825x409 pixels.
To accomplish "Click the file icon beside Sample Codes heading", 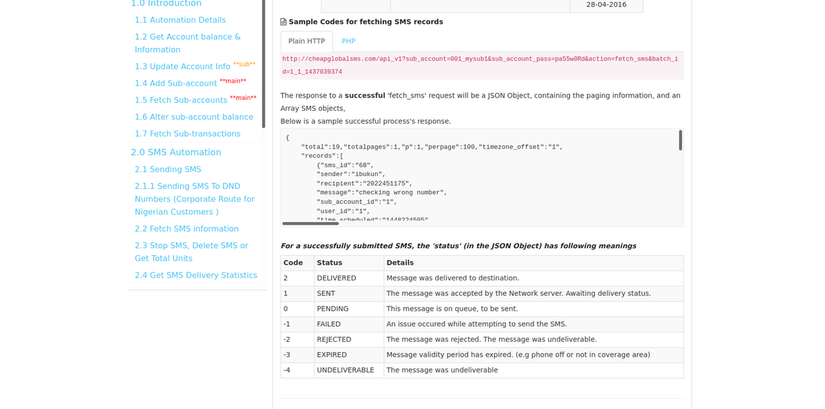I will (x=284, y=22).
